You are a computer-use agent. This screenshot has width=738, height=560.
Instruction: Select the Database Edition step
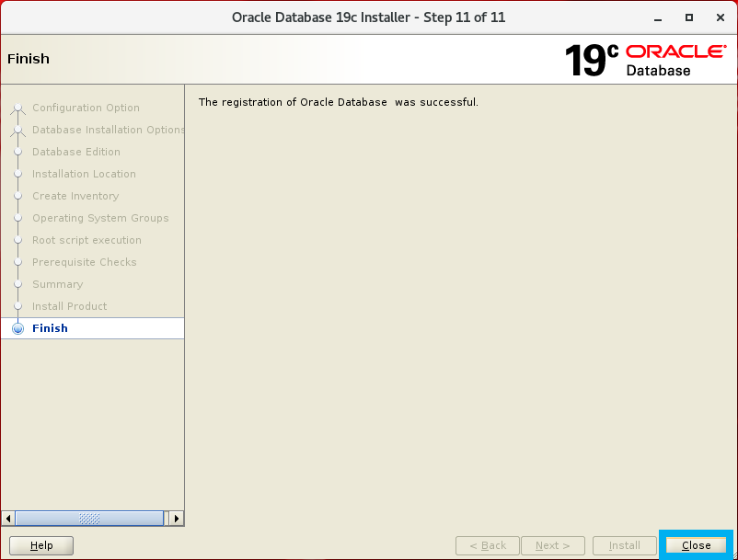coord(76,152)
